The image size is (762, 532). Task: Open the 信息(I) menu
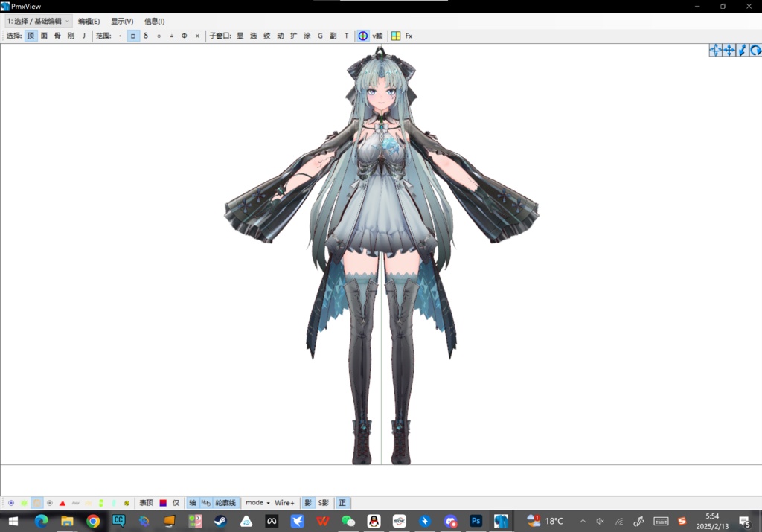[x=153, y=21]
